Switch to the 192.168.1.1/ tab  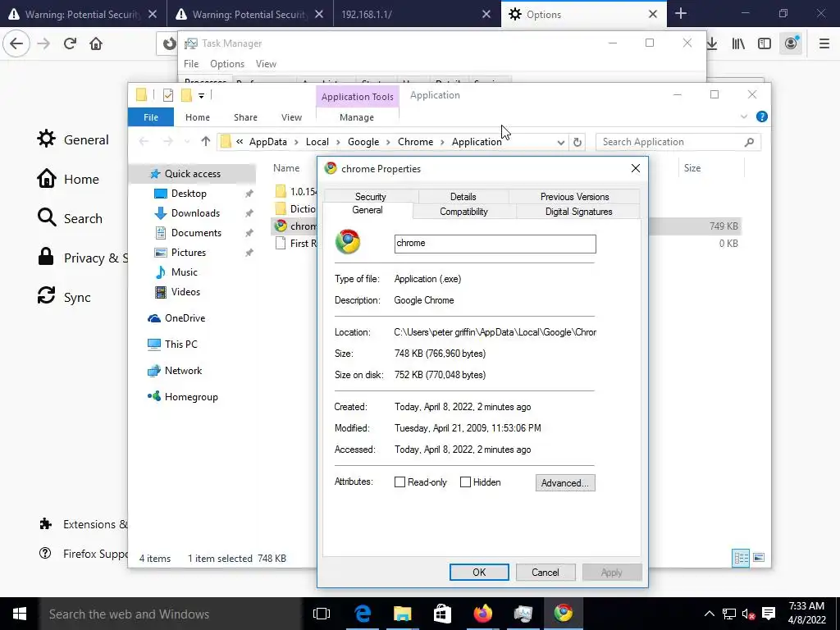point(367,15)
